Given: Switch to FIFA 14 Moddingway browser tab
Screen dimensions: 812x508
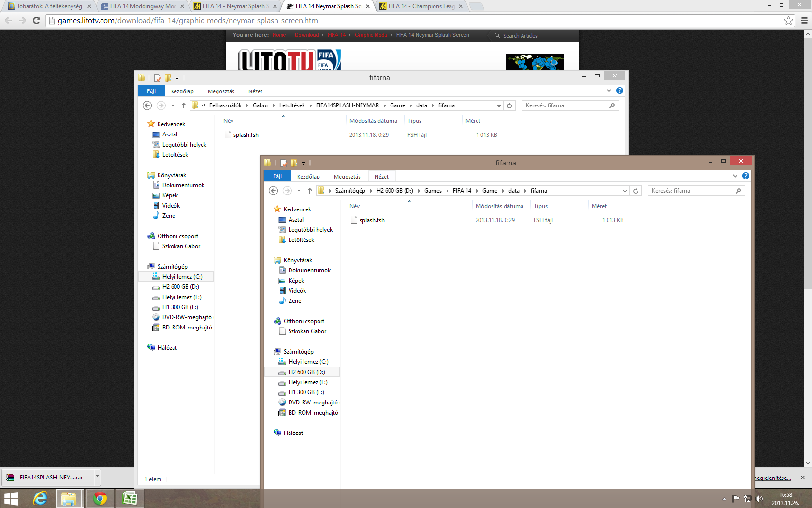Looking at the screenshot, I should 143,6.
